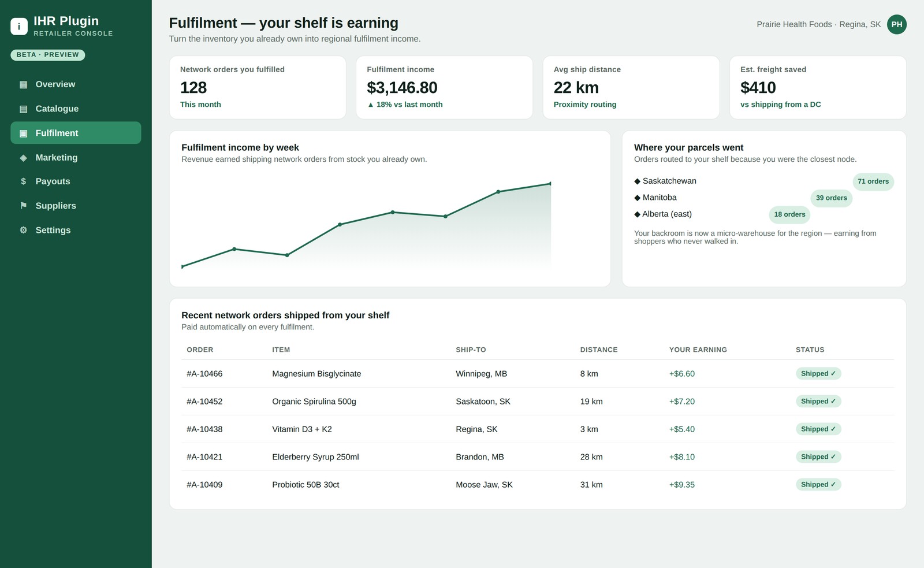Click the Suppliers flag icon in sidebar

pos(24,206)
